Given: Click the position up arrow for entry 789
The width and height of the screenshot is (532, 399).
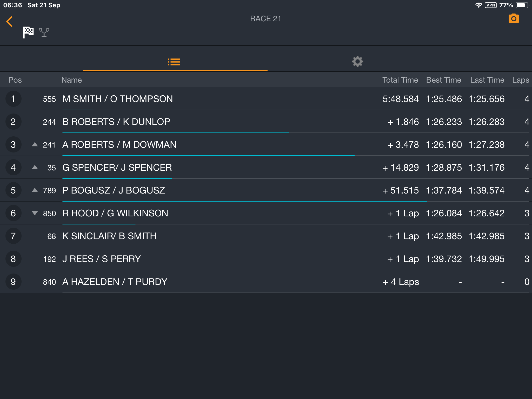Looking at the screenshot, I should pos(35,190).
